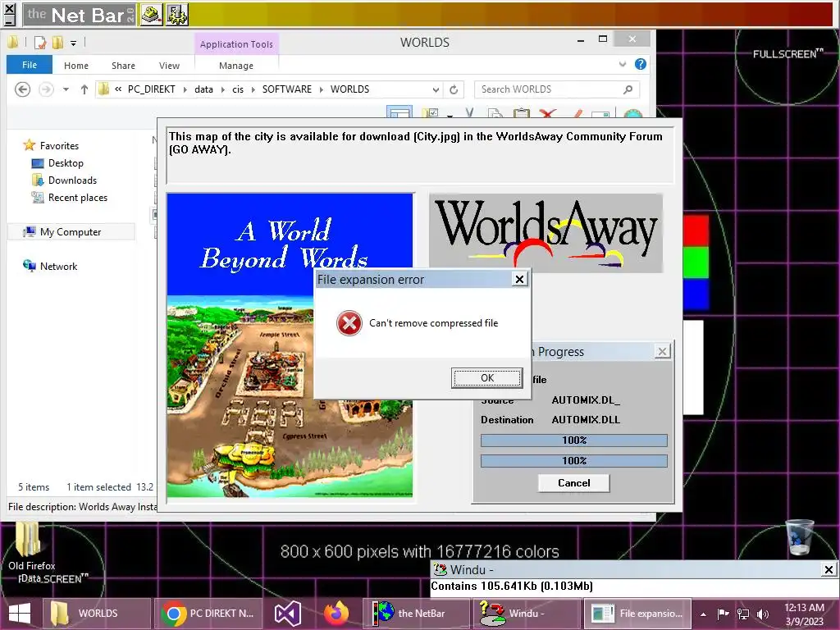
Task: Click the red color block
Action: [696, 231]
